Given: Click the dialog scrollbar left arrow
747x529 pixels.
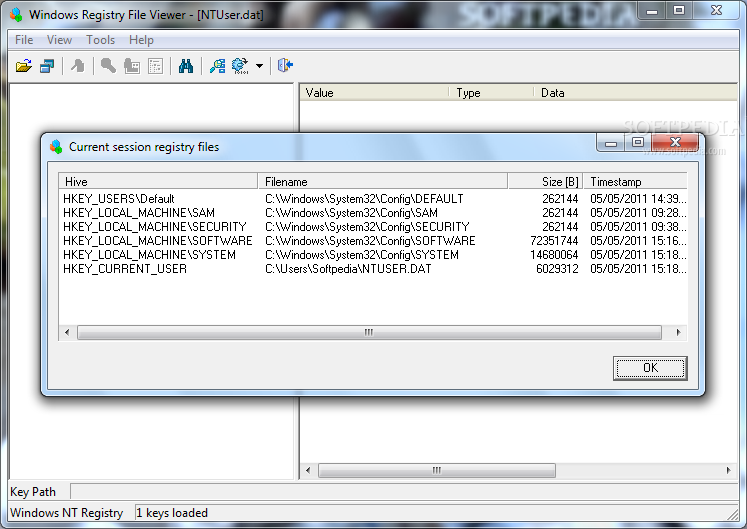Looking at the screenshot, I should [67, 332].
